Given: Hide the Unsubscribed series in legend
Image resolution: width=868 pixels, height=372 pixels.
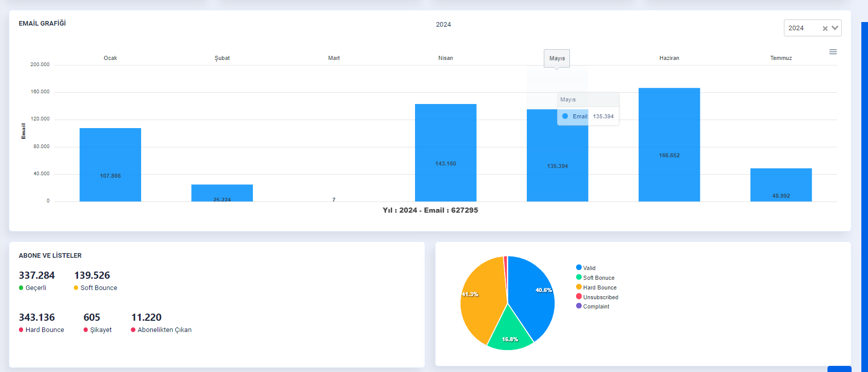Looking at the screenshot, I should 600,297.
